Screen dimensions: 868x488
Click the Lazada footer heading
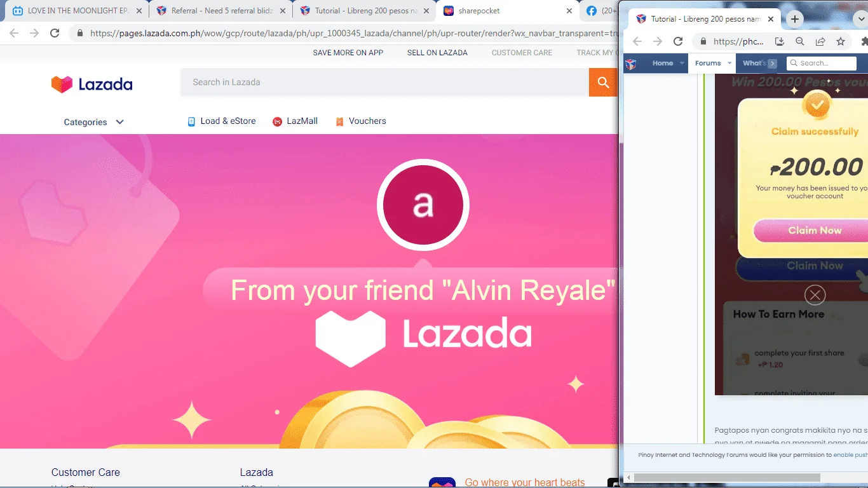[x=256, y=472]
